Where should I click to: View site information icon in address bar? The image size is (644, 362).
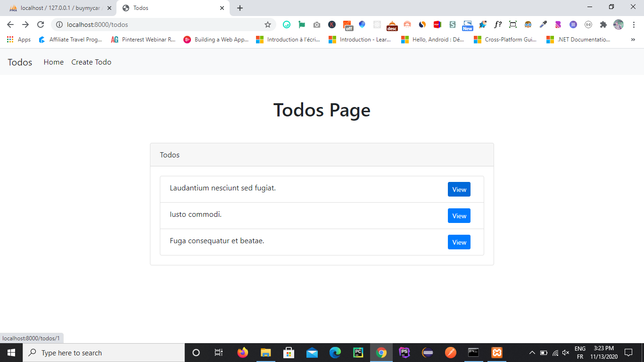pos(59,25)
